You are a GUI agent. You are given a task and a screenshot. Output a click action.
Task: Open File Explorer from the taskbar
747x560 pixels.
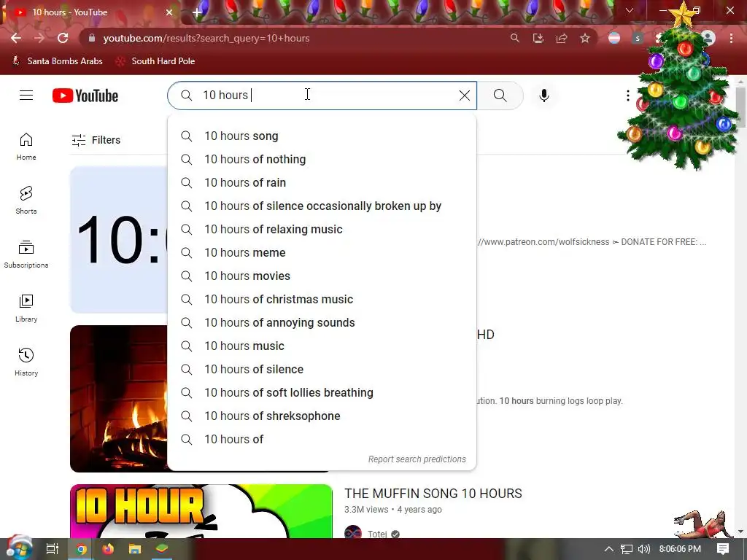point(135,549)
